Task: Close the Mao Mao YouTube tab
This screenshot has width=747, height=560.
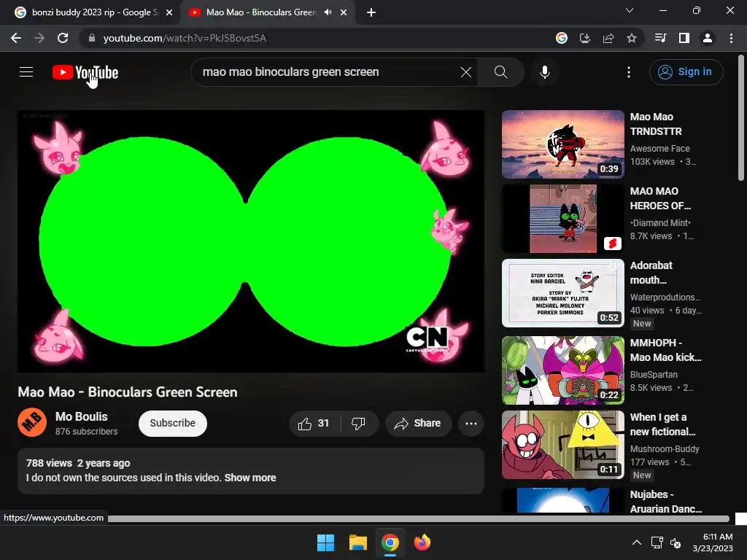Action: pyautogui.click(x=344, y=12)
